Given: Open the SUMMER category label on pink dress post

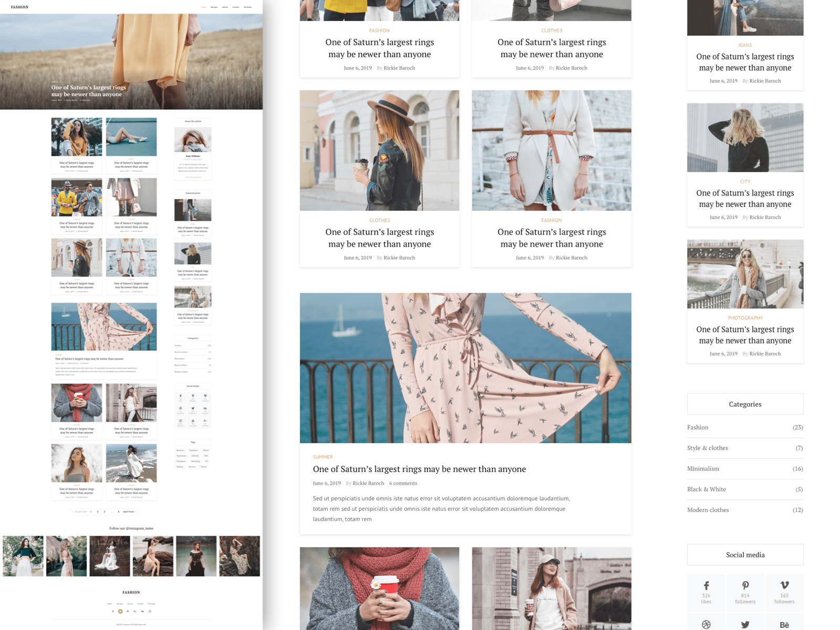Looking at the screenshot, I should [x=323, y=457].
